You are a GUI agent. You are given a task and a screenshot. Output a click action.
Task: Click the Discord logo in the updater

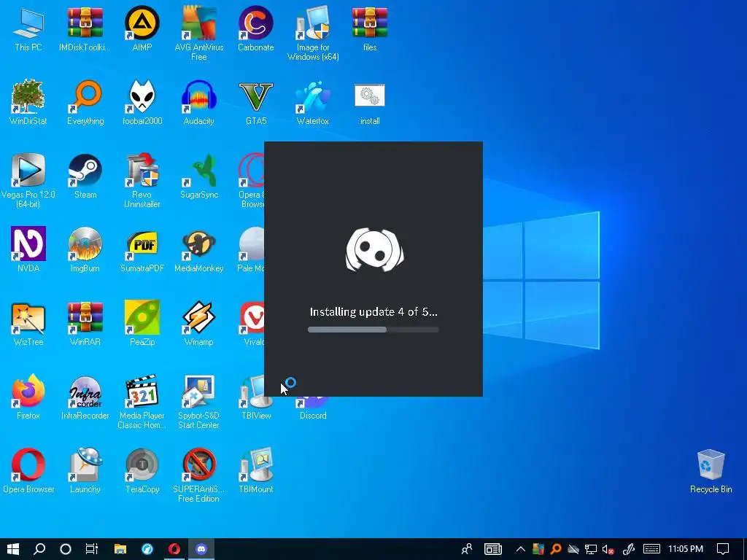[374, 250]
